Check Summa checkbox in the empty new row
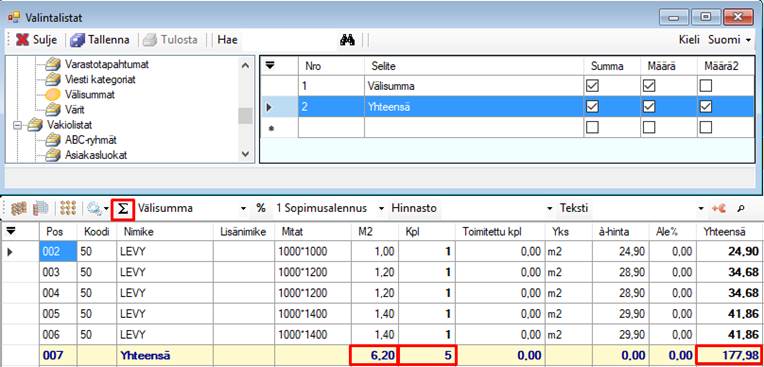This screenshot has width=764, height=367. pyautogui.click(x=592, y=127)
